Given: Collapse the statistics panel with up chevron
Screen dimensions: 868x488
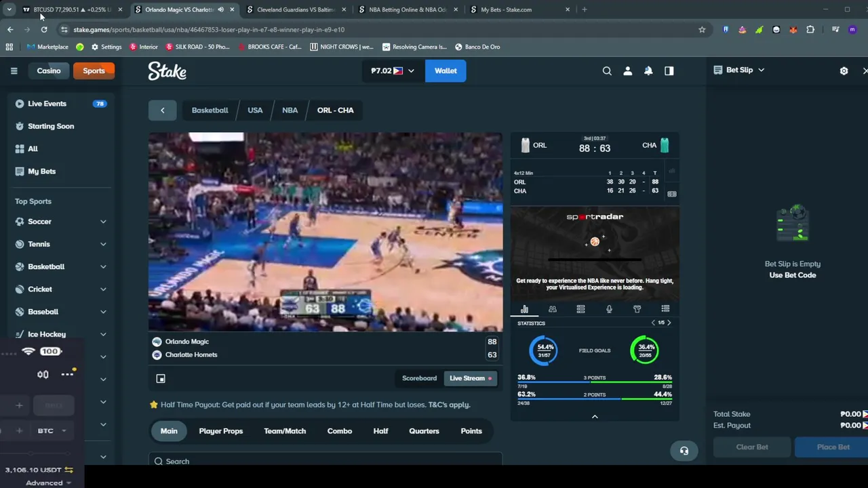Looking at the screenshot, I should click(595, 416).
